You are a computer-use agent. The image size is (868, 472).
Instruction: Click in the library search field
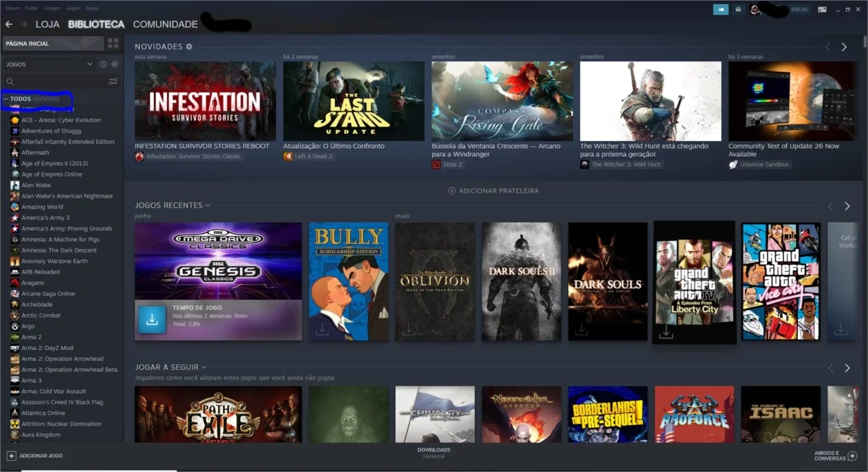[61, 81]
